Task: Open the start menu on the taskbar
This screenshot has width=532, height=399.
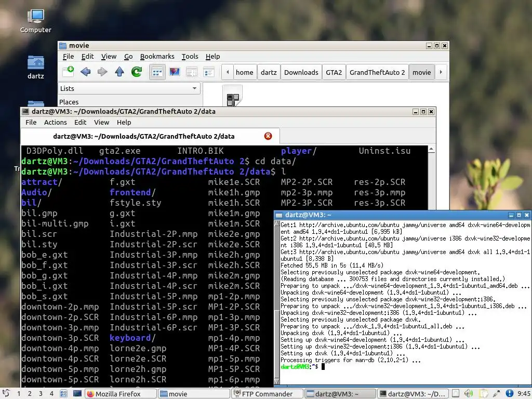Action: [x=6, y=394]
